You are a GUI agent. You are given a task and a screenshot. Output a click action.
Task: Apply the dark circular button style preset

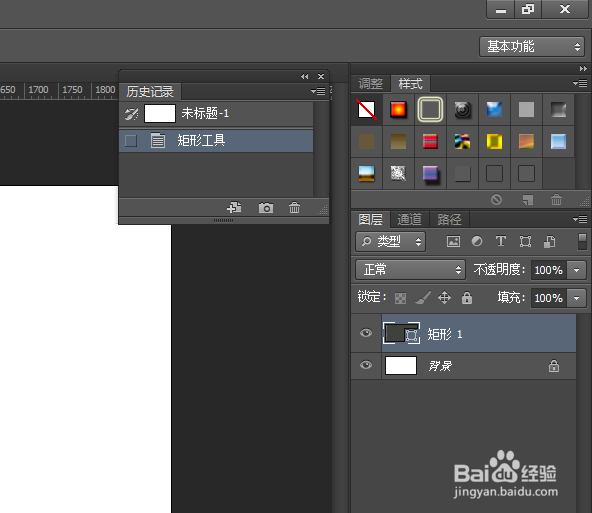pyautogui.click(x=462, y=110)
